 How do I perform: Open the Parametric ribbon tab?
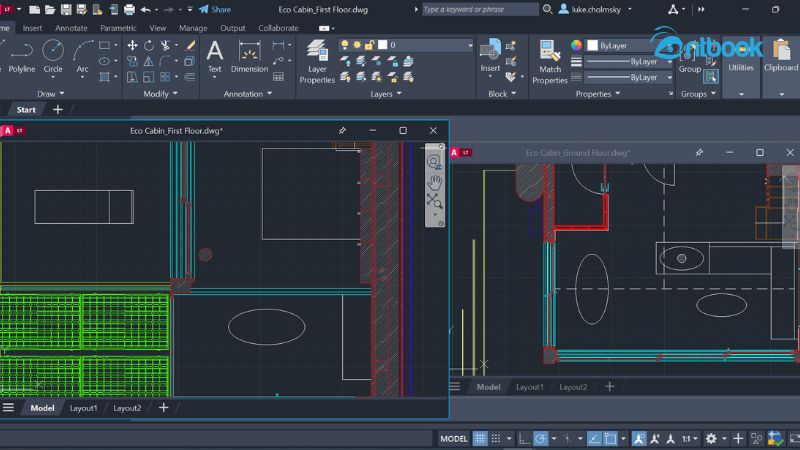(118, 28)
